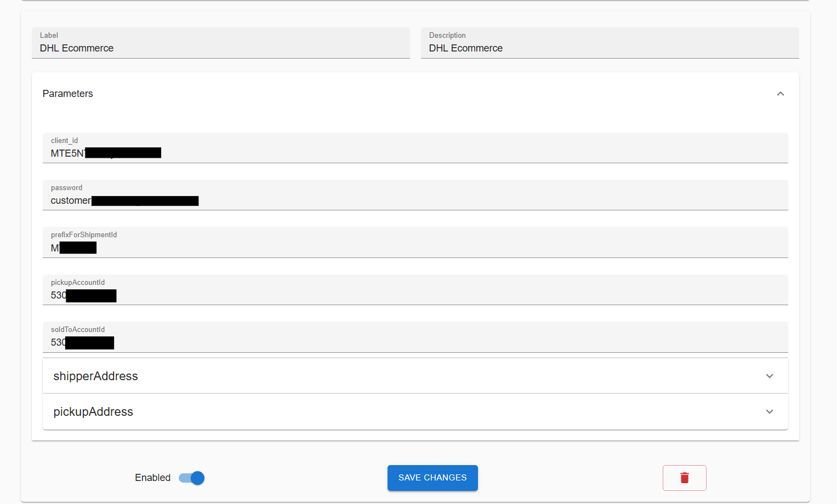The width and height of the screenshot is (837, 504).
Task: Click the upward chevron beside Parameters
Action: [x=781, y=94]
